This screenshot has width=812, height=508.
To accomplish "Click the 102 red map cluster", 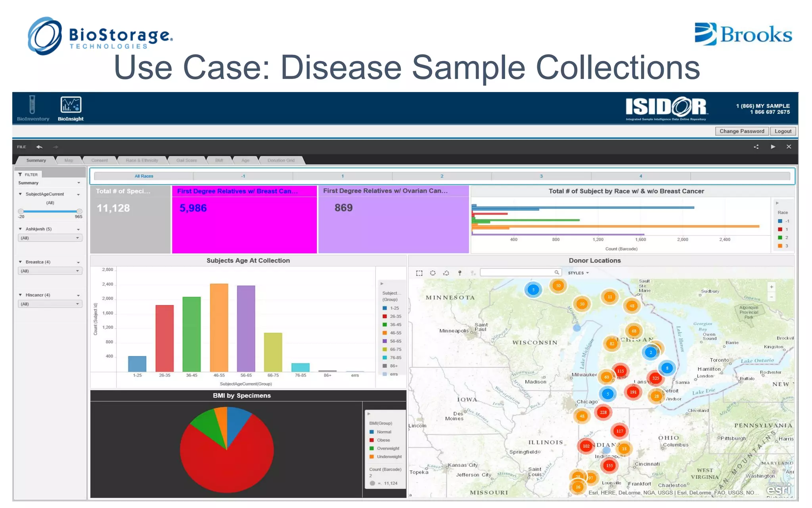I will (586, 446).
